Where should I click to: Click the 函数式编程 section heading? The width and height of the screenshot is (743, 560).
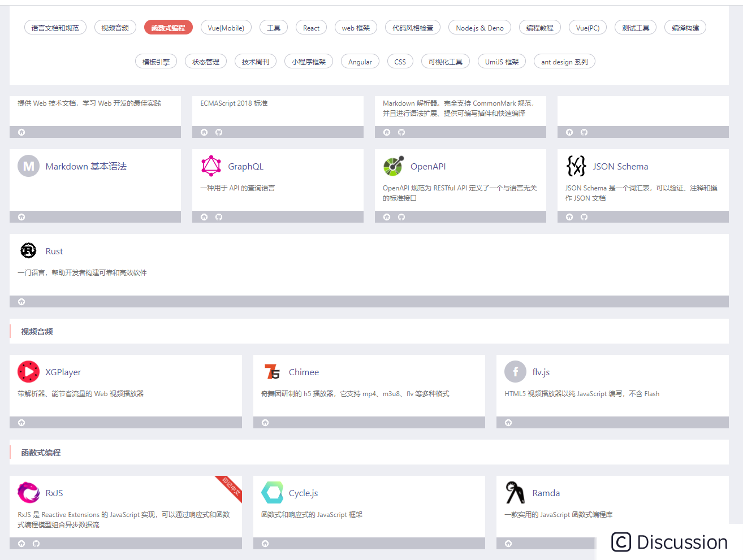click(41, 453)
